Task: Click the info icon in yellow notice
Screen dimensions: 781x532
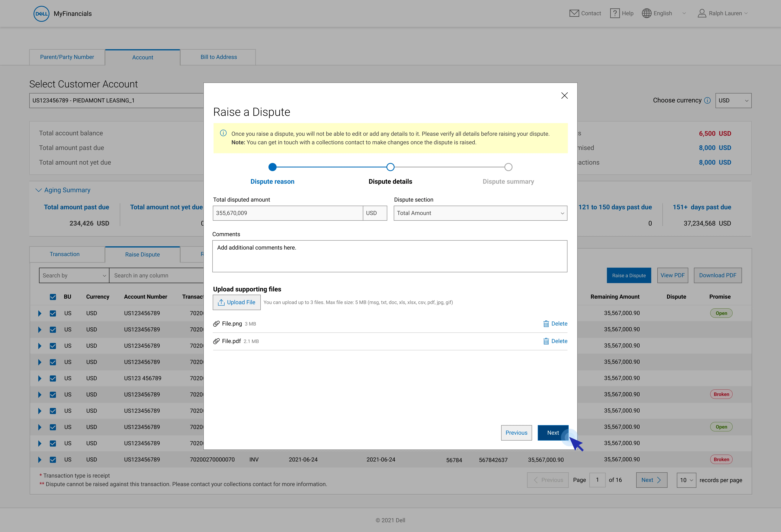Action: [223, 133]
